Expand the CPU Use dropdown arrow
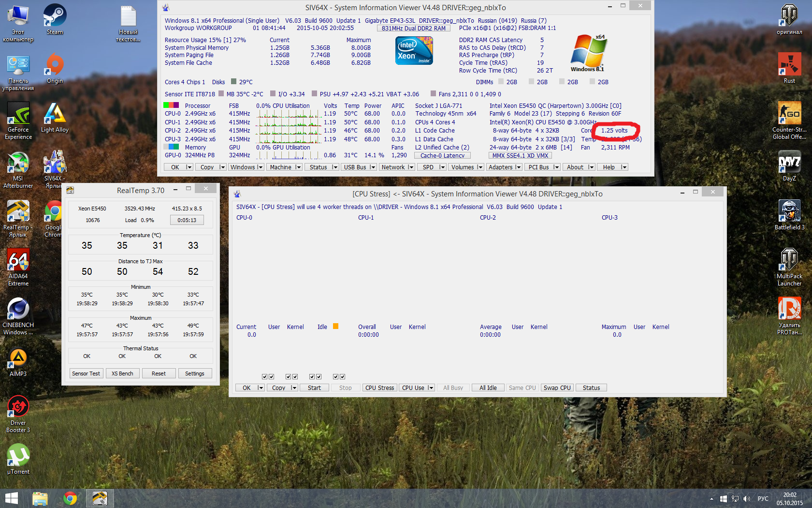The width and height of the screenshot is (812, 508). pyautogui.click(x=431, y=388)
